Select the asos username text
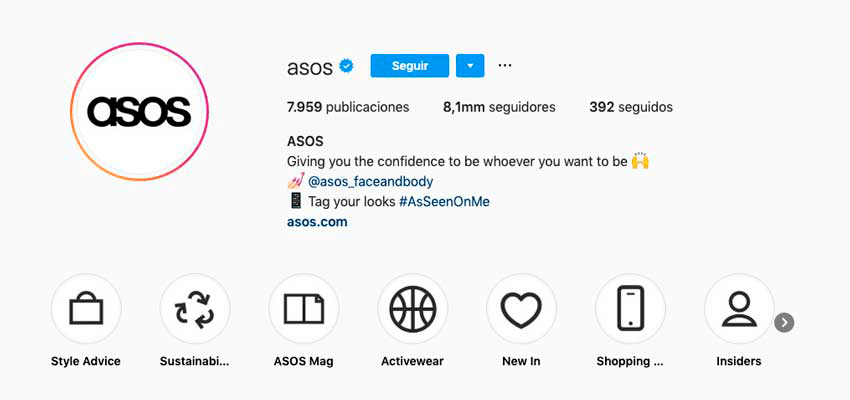The image size is (850, 400). pyautogui.click(x=310, y=68)
